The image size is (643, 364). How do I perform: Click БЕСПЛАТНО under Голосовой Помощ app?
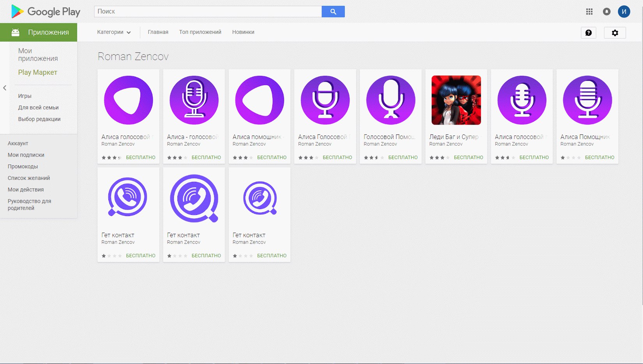click(403, 158)
